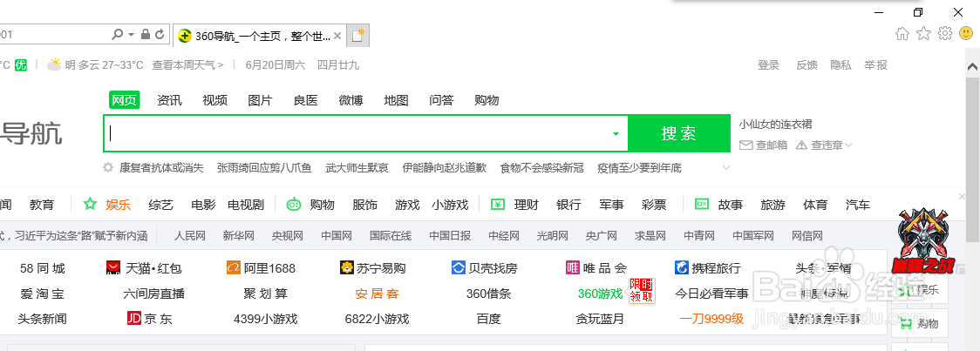Open 食物不会感染新冠 hot search

(541, 167)
